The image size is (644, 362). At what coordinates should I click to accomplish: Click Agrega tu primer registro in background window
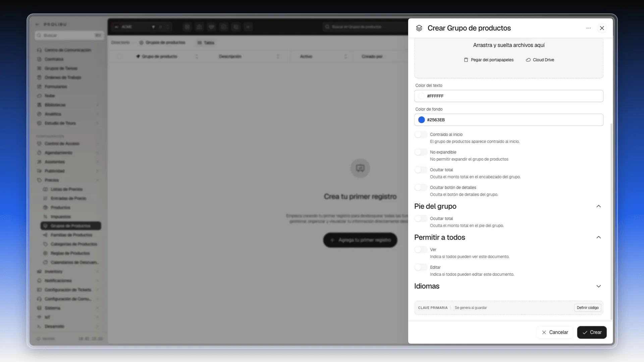tap(360, 240)
